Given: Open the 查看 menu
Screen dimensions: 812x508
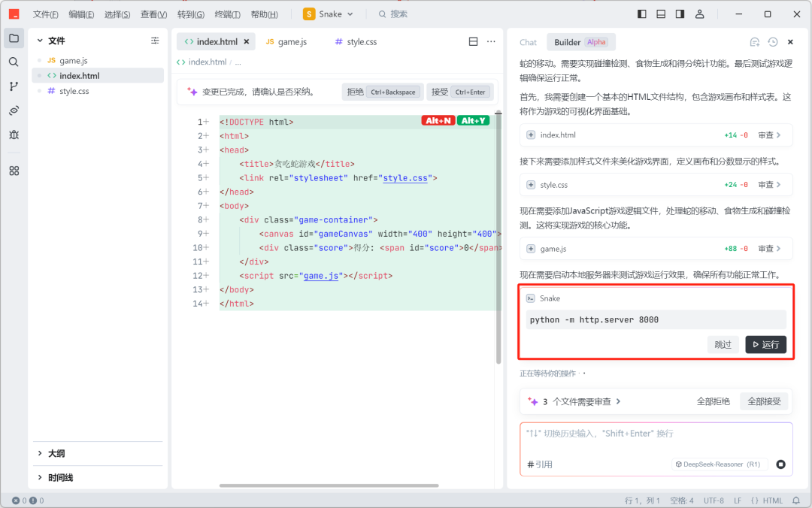Looking at the screenshot, I should point(154,14).
